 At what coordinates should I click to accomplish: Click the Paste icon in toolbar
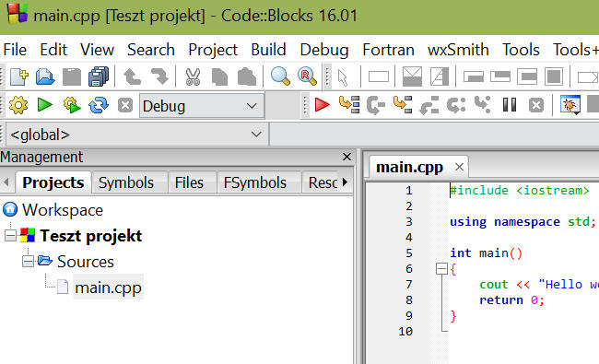click(x=247, y=76)
